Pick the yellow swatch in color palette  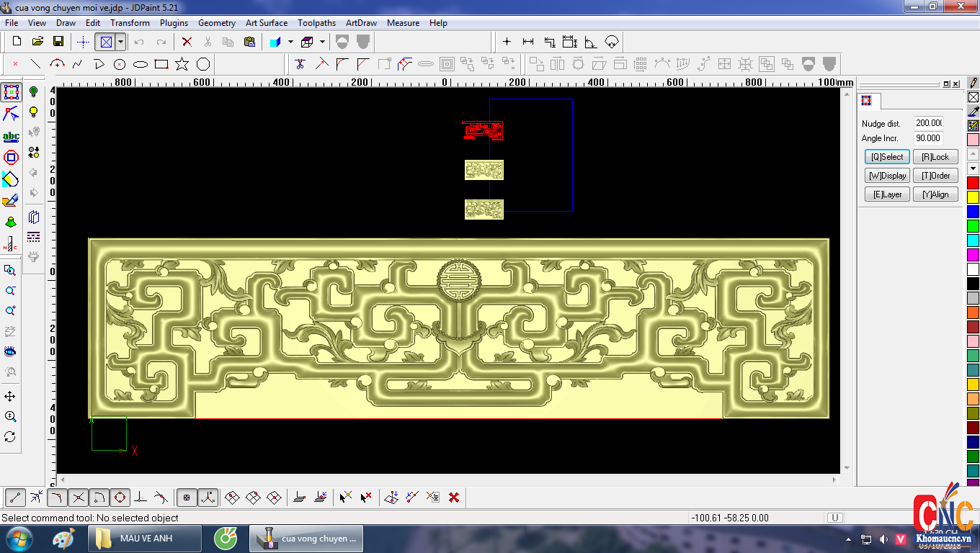coord(973,197)
